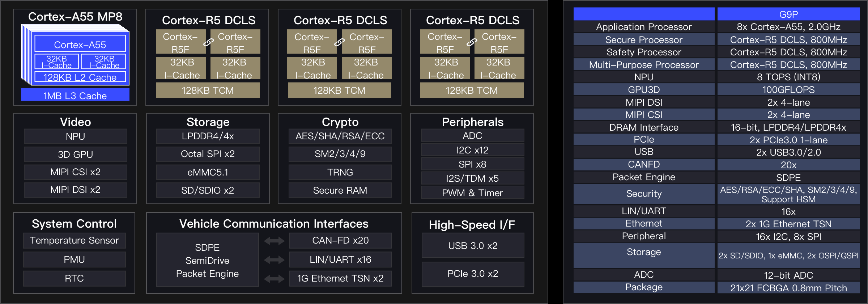Click the Package row label
Screen dimensions: 868x304
pyautogui.click(x=644, y=288)
